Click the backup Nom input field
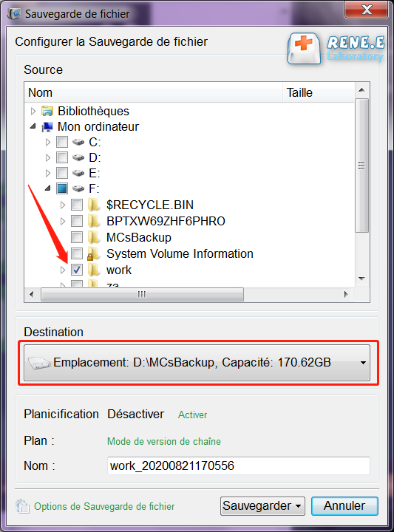Screen dimensions: 394x532 point(239,465)
